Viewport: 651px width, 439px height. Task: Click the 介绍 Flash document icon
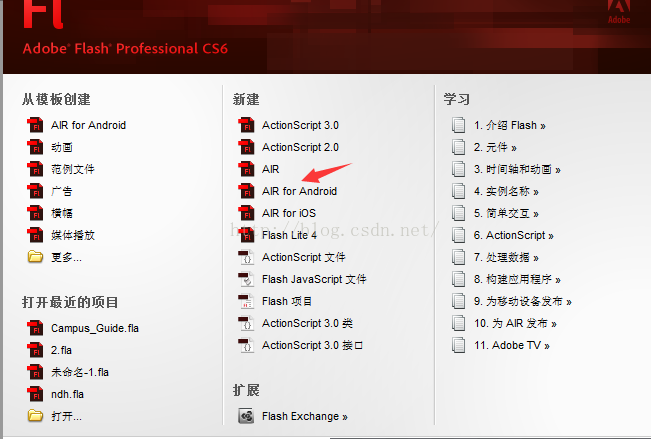tap(458, 125)
